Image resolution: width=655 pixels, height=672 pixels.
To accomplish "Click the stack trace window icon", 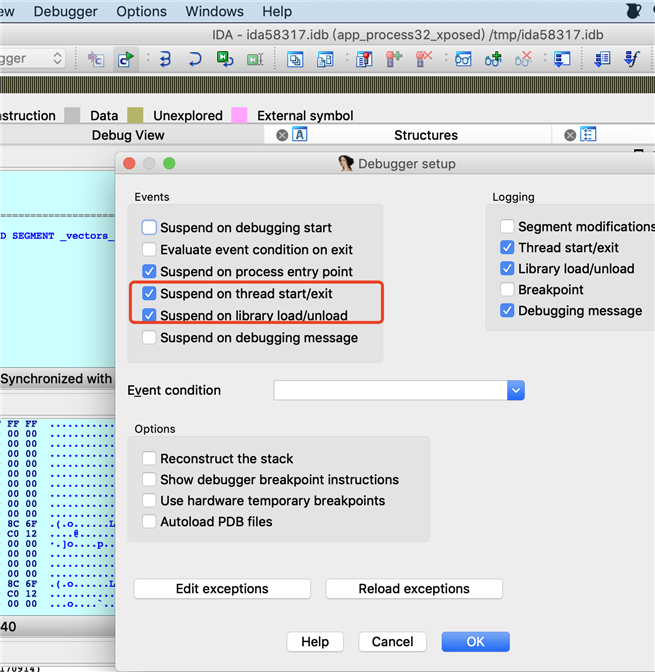I will [562, 59].
